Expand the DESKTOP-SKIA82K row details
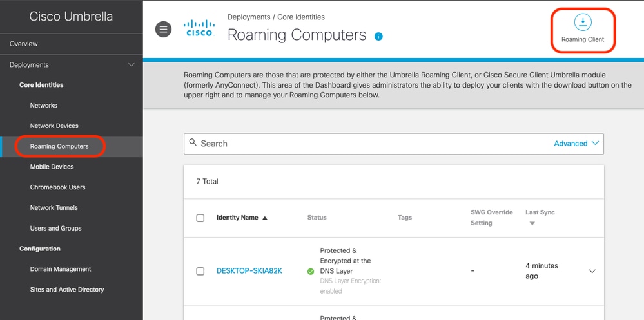 click(x=592, y=271)
